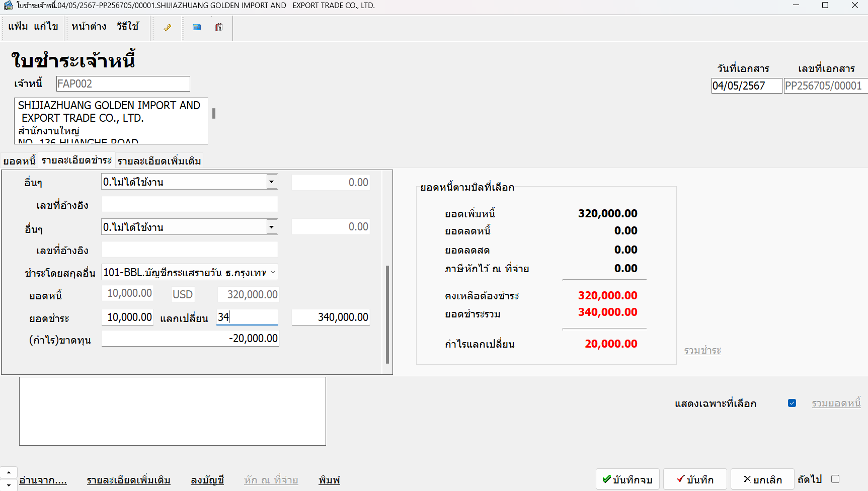
Task: Click the app icon in title bar
Action: click(8, 6)
